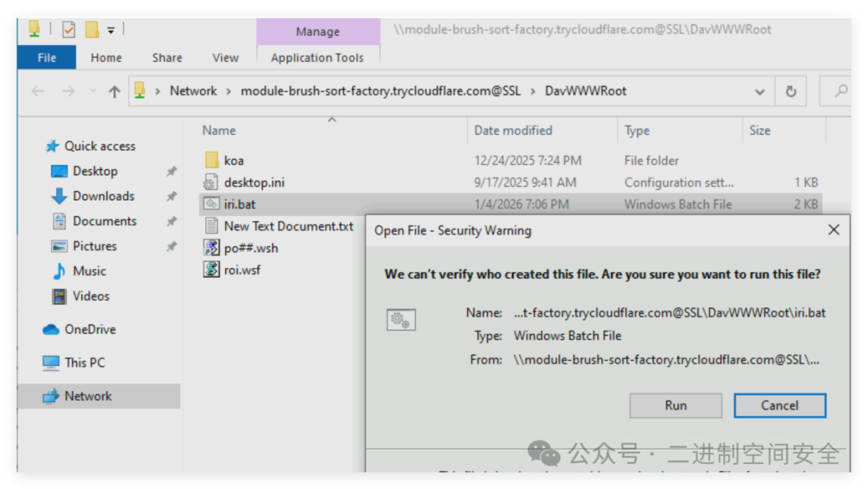This screenshot has height=489, width=868.
Task: Open the Customize Quick Access Toolbar dropdown
Action: click(x=111, y=31)
